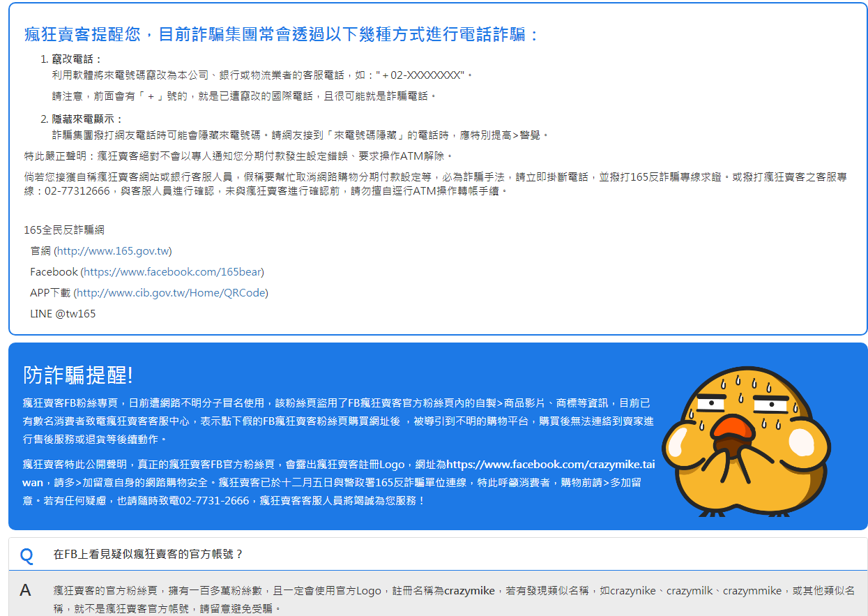Open the cib.gov.tw QRCode app download link
The width and height of the screenshot is (868, 616).
pos(171,292)
